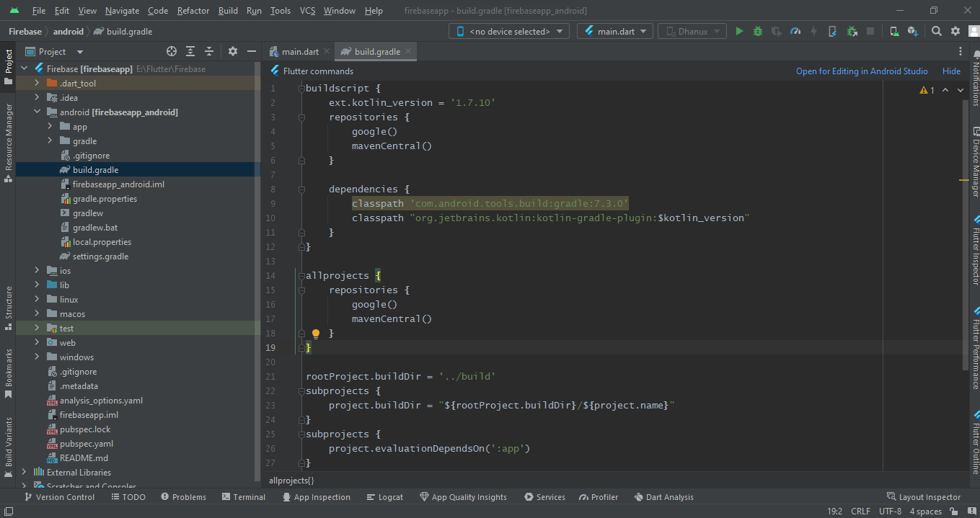
Task: Switch to the main.dart editor tab
Action: point(299,52)
